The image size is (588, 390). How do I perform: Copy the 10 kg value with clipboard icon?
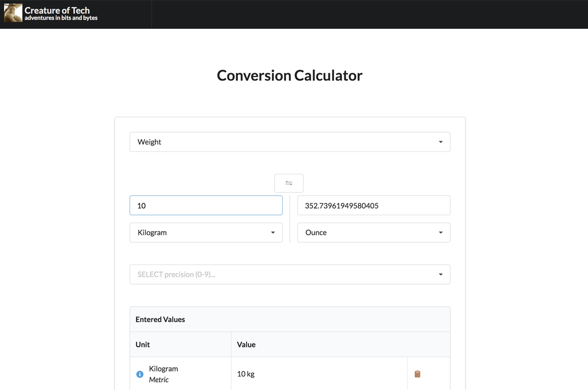(417, 374)
